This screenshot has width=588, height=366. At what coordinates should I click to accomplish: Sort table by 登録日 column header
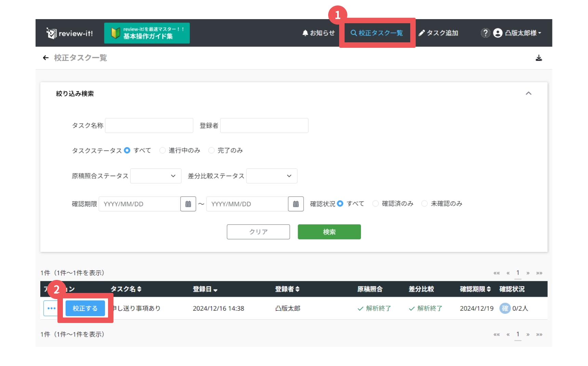[205, 289]
